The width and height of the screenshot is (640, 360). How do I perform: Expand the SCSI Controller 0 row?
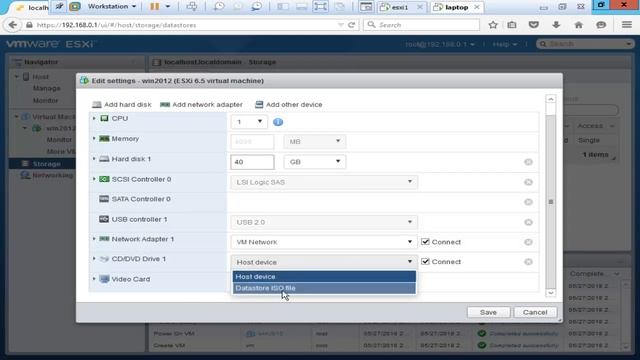point(94,179)
